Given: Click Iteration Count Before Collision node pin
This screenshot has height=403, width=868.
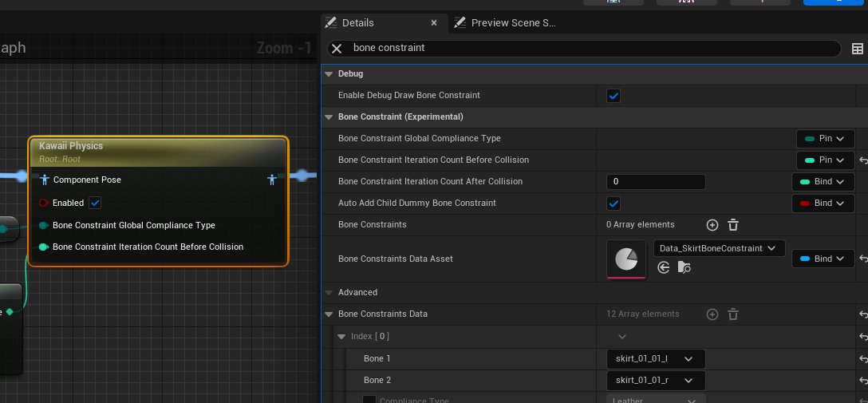Looking at the screenshot, I should (44, 247).
